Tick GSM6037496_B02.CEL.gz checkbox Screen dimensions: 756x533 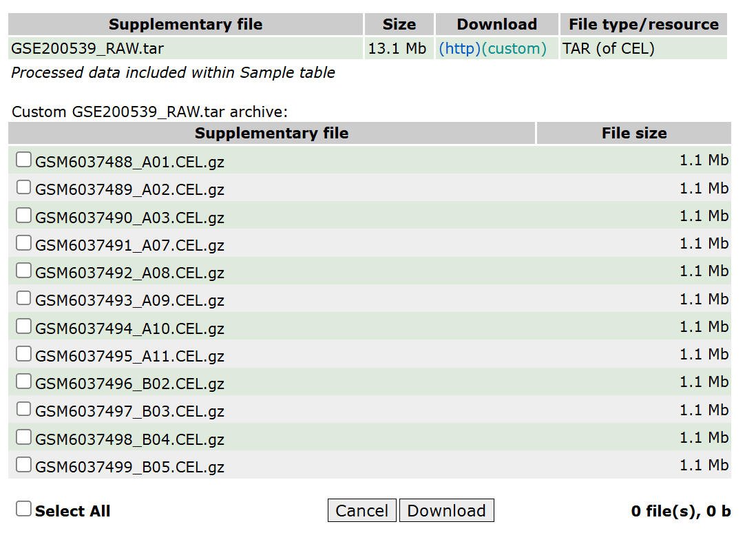tap(23, 382)
